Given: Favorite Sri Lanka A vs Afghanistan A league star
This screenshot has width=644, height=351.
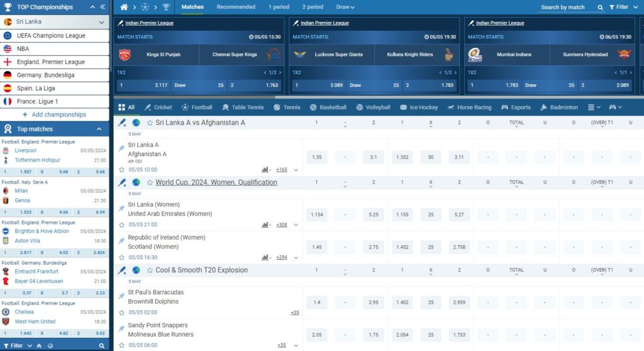Looking at the screenshot, I should click(150, 123).
